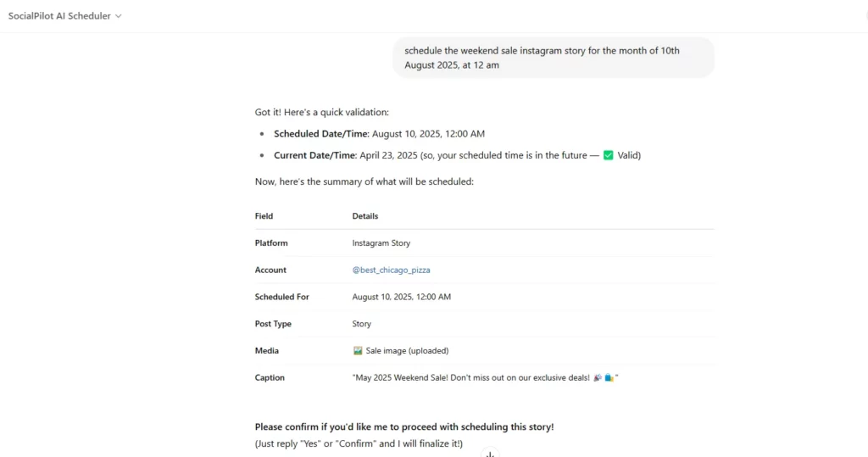Viewport: 868px width, 457px height.
Task: Select the Instagram Story platform cell
Action: click(x=381, y=243)
